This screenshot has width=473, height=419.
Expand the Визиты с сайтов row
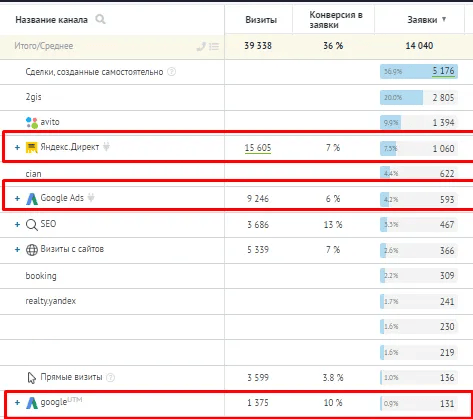coord(17,249)
